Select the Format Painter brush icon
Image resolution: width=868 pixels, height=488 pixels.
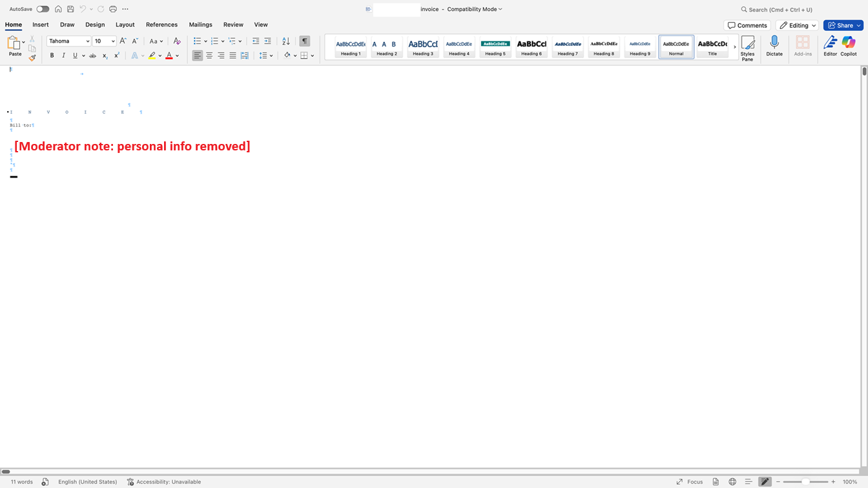tap(32, 57)
